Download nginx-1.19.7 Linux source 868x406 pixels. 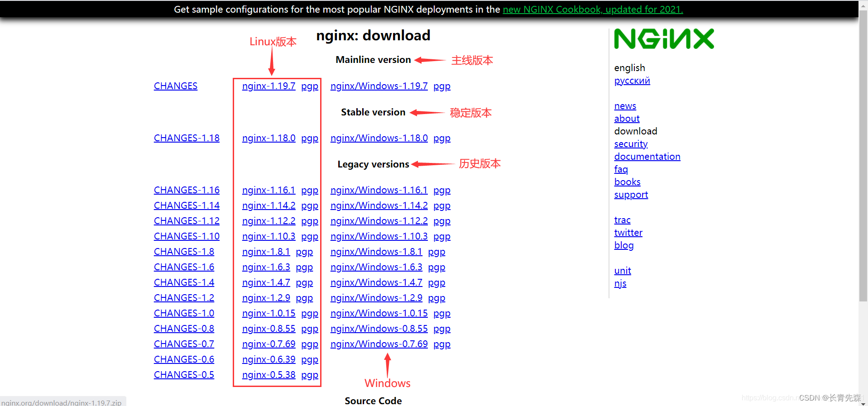pos(269,86)
